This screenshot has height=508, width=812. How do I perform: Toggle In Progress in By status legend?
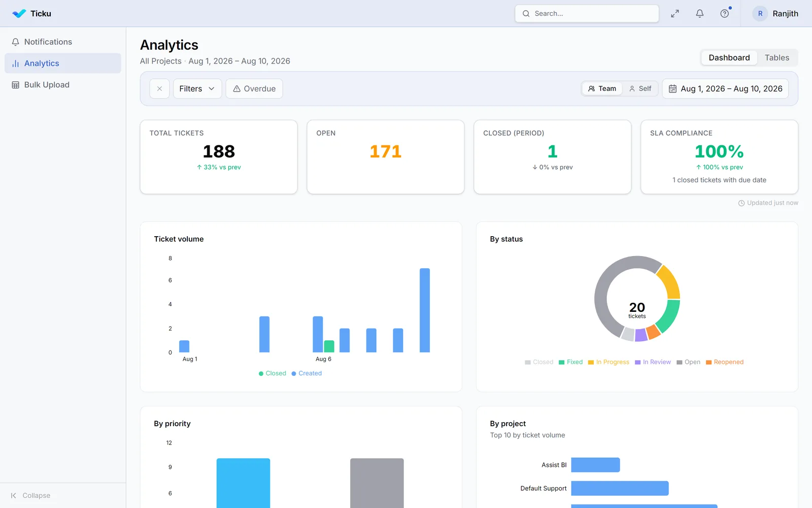tap(608, 362)
